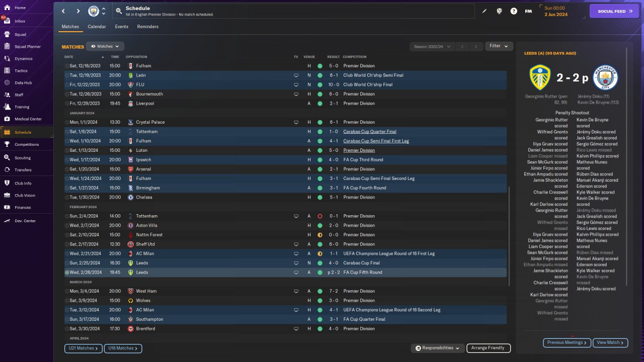Switch to the Calendar tab
644x362 pixels.
pos(97,27)
